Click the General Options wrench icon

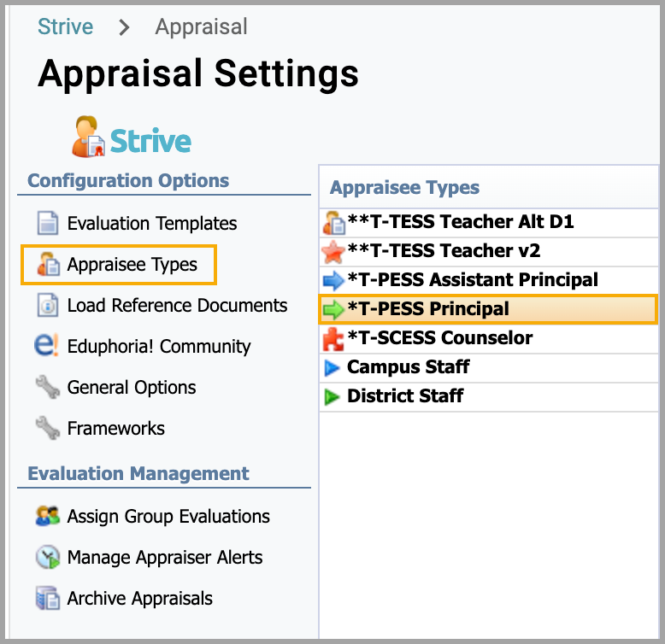48,387
